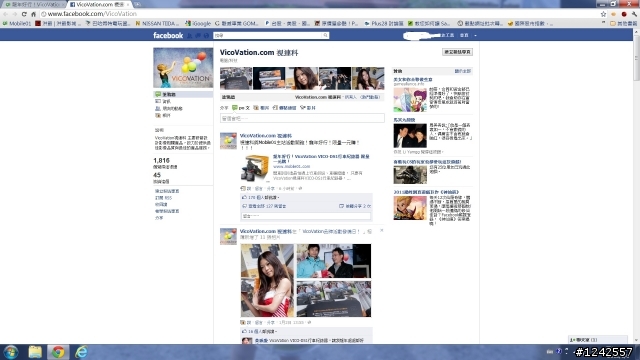Click See All in the sponsored column
This screenshot has height=360, width=640.
(462, 71)
